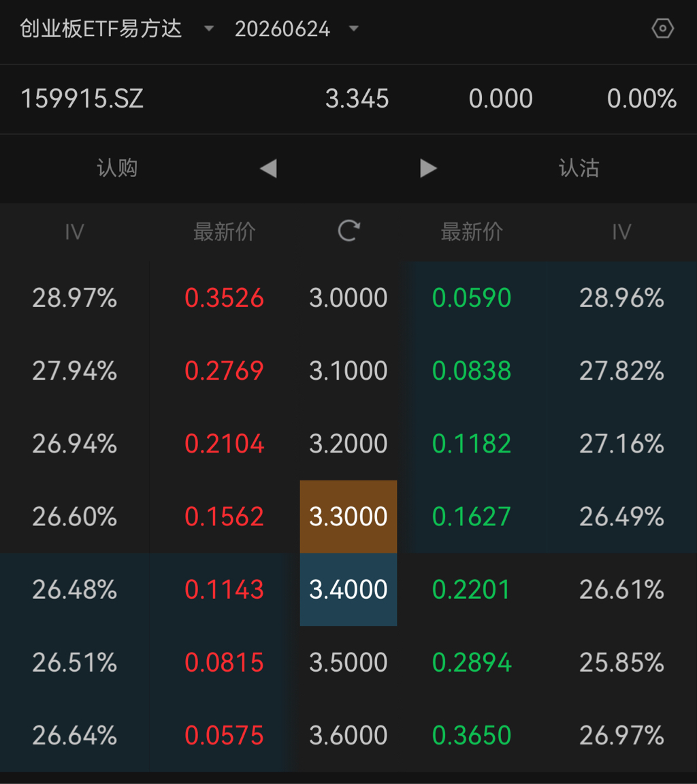
Task: Click the left triangle arrow icon
Action: (268, 168)
